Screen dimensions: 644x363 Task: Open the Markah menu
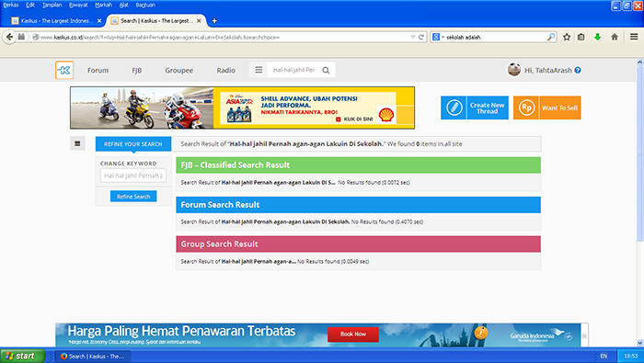[x=103, y=5]
